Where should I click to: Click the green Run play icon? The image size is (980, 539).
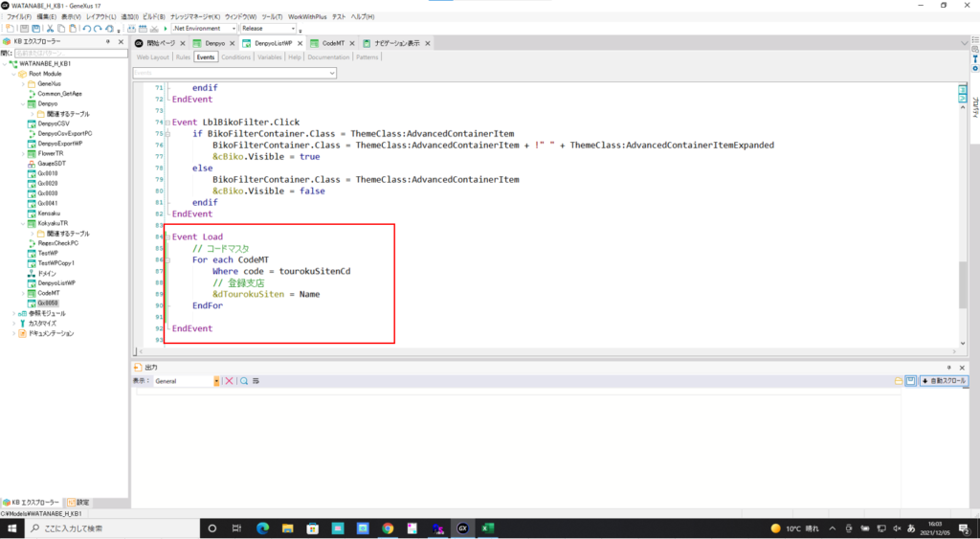(166, 29)
